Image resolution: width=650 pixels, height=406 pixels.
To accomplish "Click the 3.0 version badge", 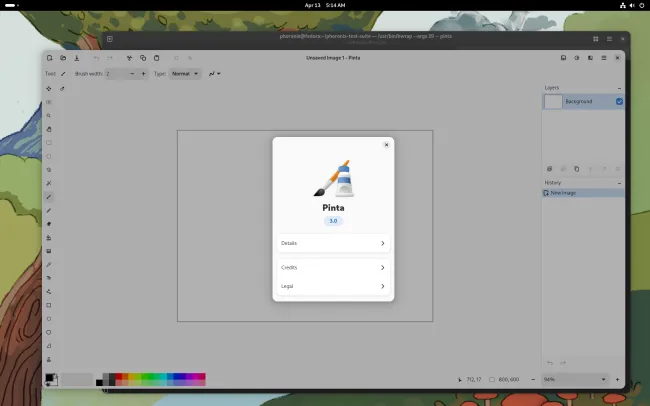I will (x=333, y=220).
